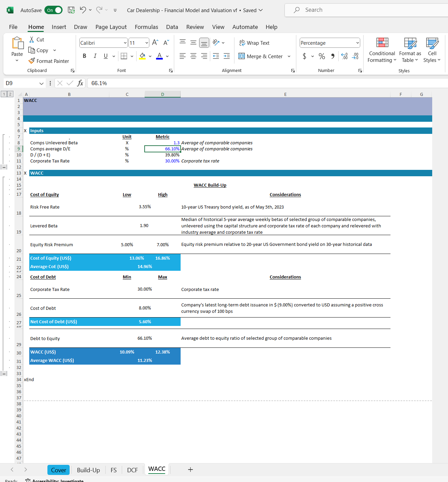Click the Merge & Center icon
Viewport: 448px width, 482px height.
pos(241,56)
